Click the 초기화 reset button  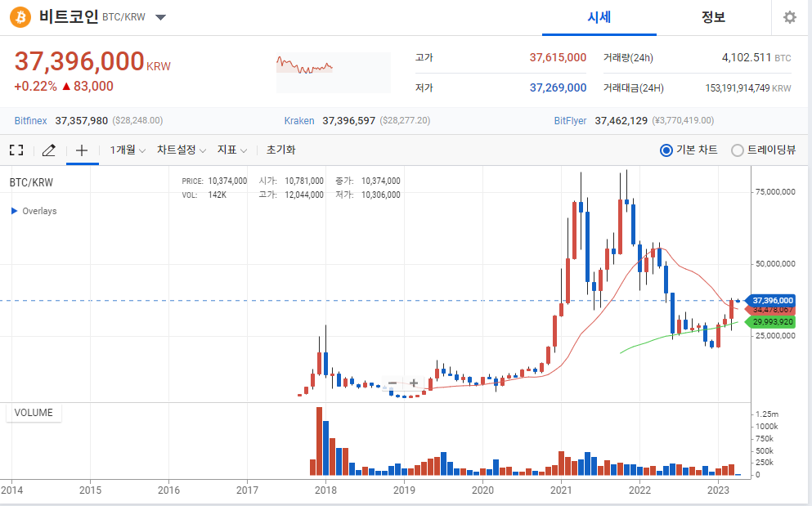[280, 150]
